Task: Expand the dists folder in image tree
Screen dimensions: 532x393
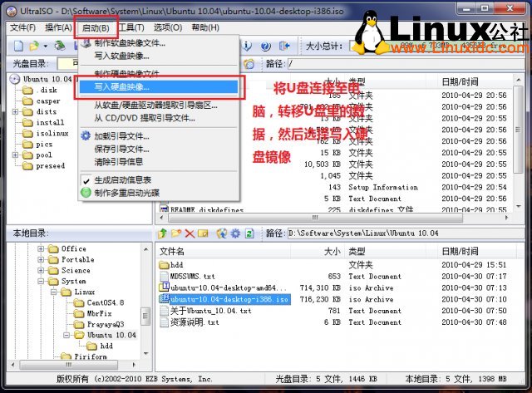Action: [x=15, y=111]
